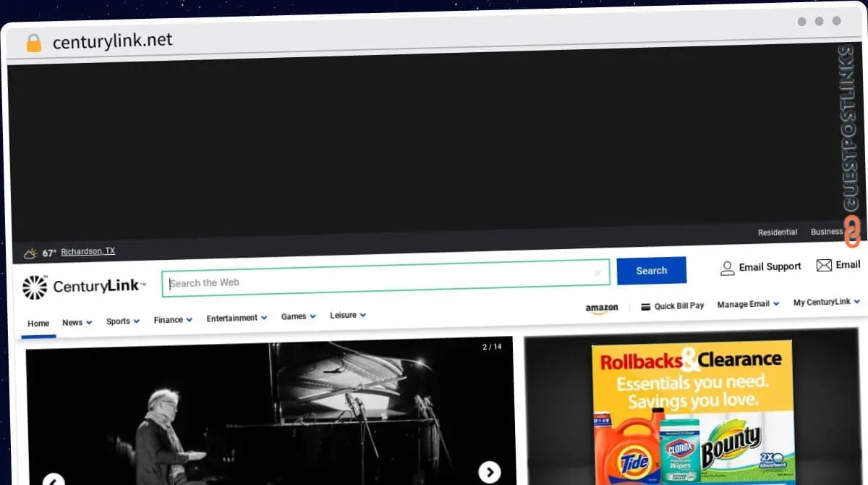
Task: Click the Quick Bill Pay link text
Action: 679,306
